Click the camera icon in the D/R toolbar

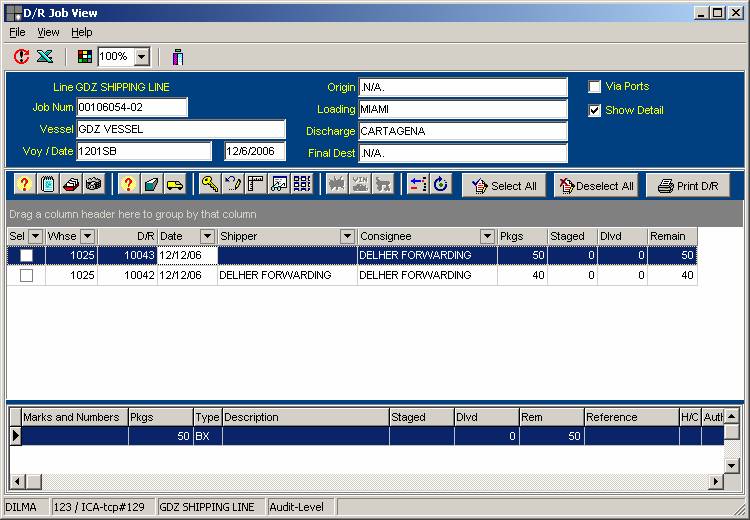click(x=93, y=185)
